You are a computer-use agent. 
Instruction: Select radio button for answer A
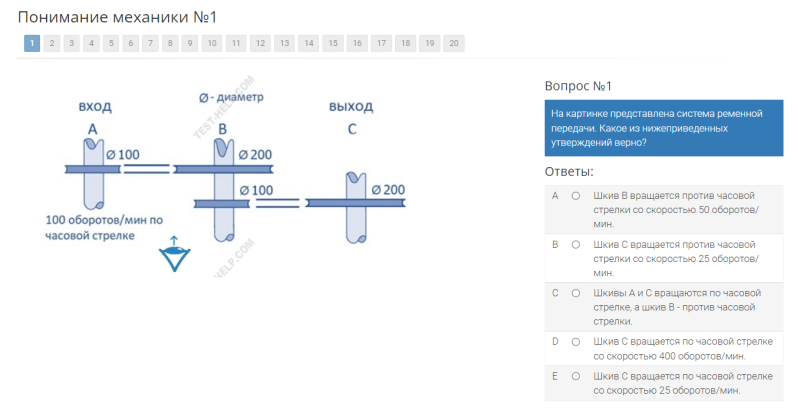click(576, 196)
